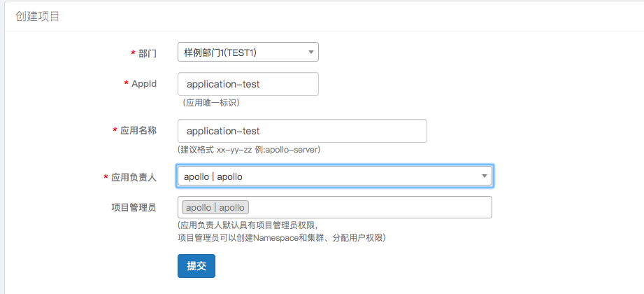Click the 项目管理员 field label
The image size is (644, 294).
pyautogui.click(x=134, y=206)
